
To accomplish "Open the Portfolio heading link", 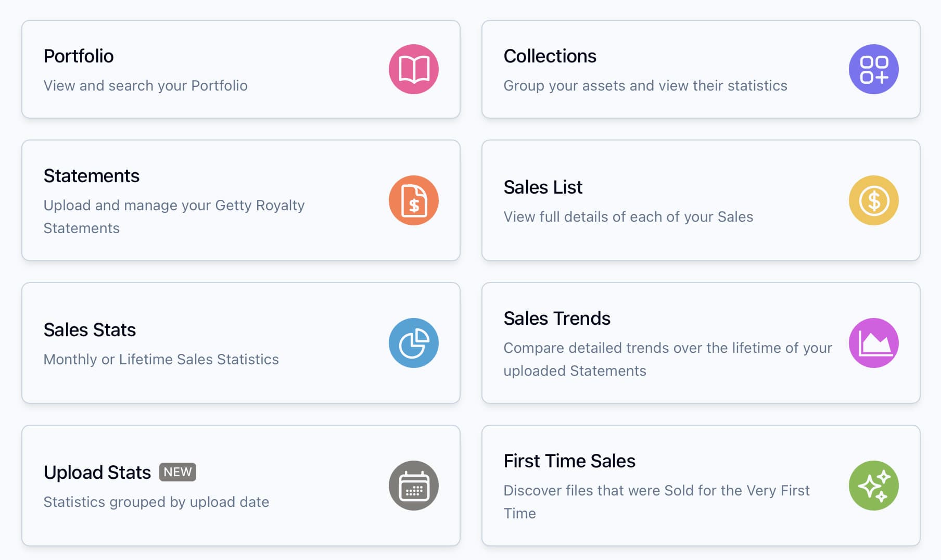I will pyautogui.click(x=79, y=56).
